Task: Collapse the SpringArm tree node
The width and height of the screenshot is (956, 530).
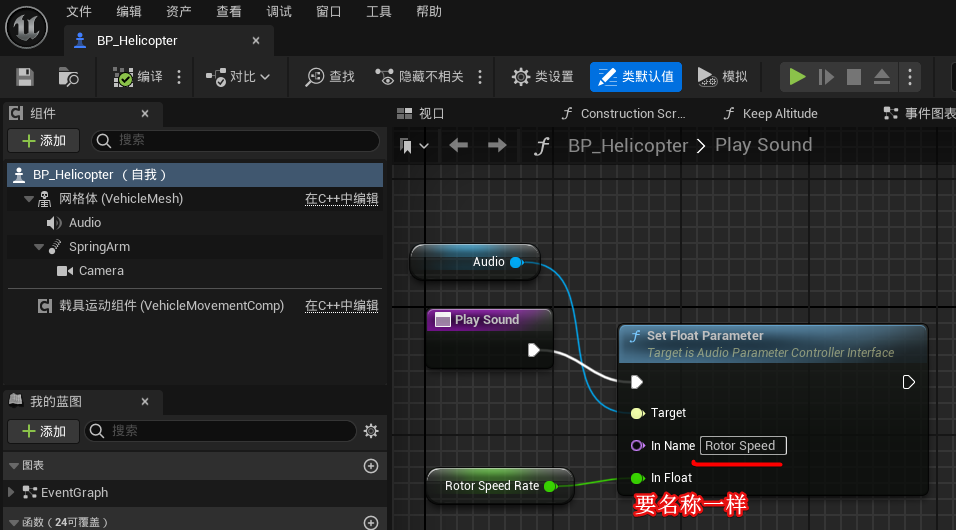Action: (x=39, y=247)
